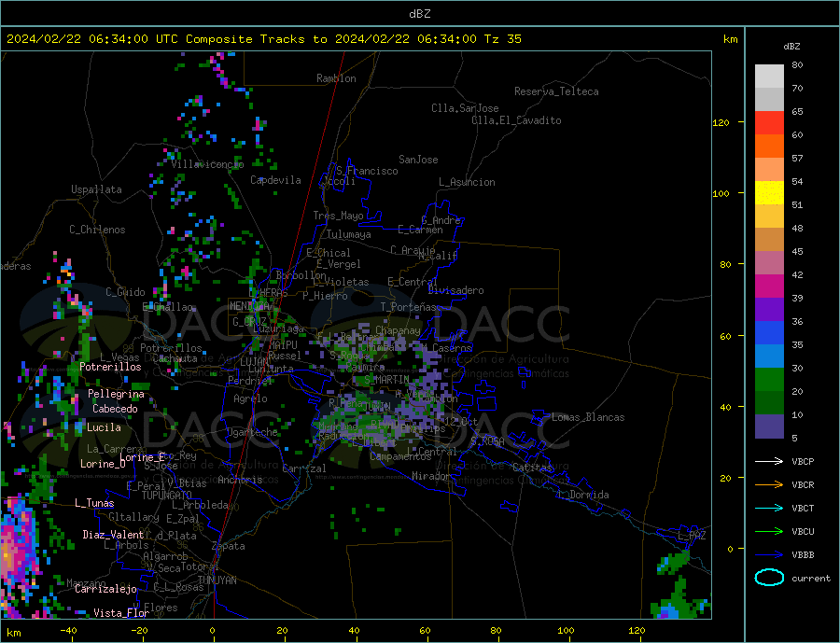The image size is (840, 643).
Task: Click the 'Tulumaya' place label
Action: pos(348,234)
